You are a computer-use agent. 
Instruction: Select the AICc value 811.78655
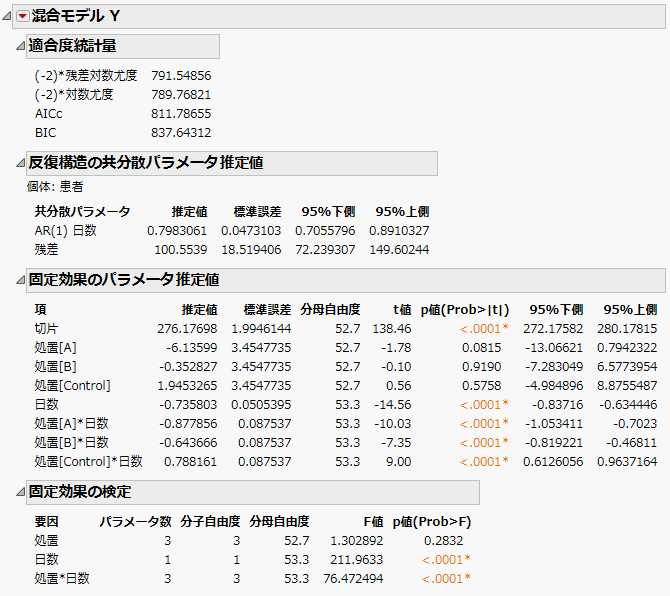[x=181, y=114]
